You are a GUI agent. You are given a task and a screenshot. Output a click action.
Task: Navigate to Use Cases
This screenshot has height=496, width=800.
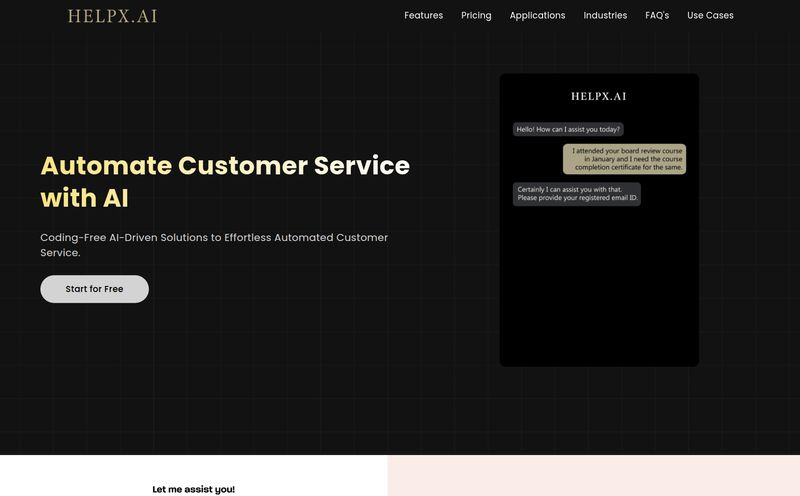tap(710, 15)
